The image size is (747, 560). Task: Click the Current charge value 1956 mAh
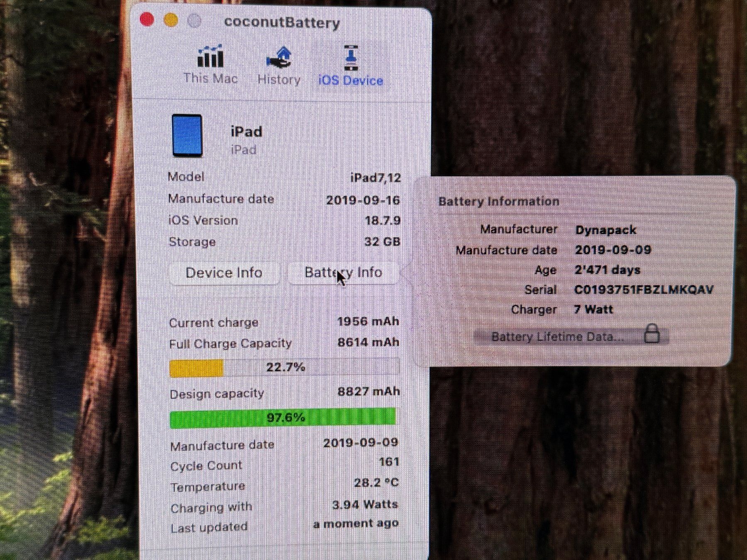[368, 321]
